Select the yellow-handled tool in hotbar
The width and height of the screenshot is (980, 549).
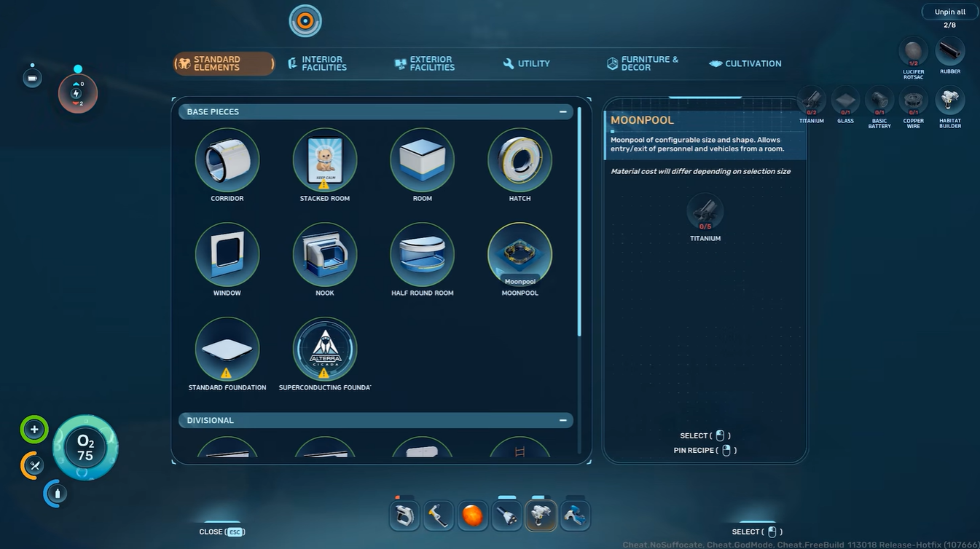click(x=439, y=516)
